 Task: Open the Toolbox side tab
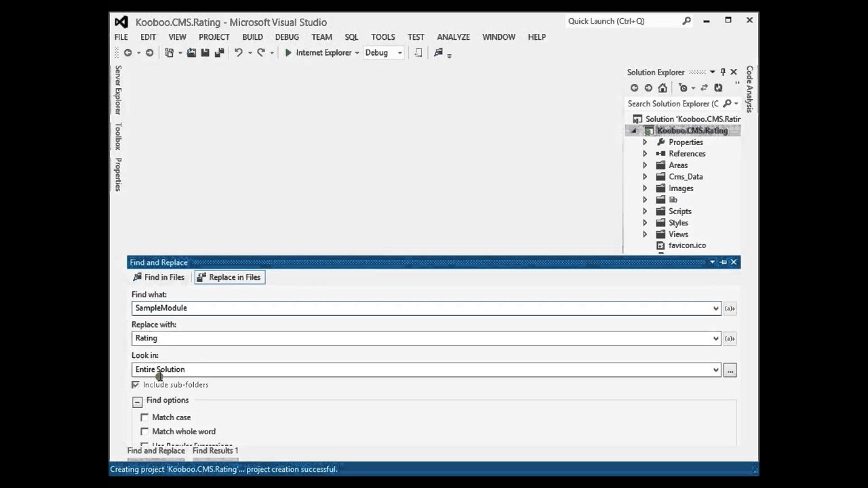coord(118,136)
